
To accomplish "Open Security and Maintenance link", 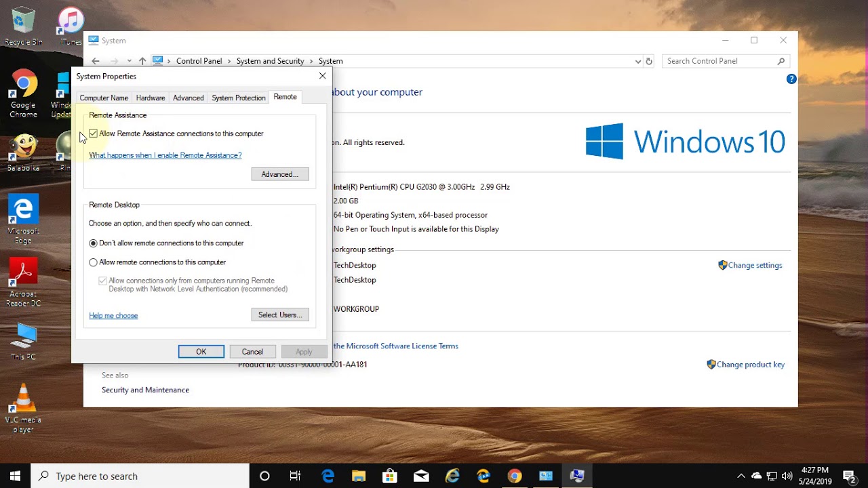I will click(x=145, y=390).
